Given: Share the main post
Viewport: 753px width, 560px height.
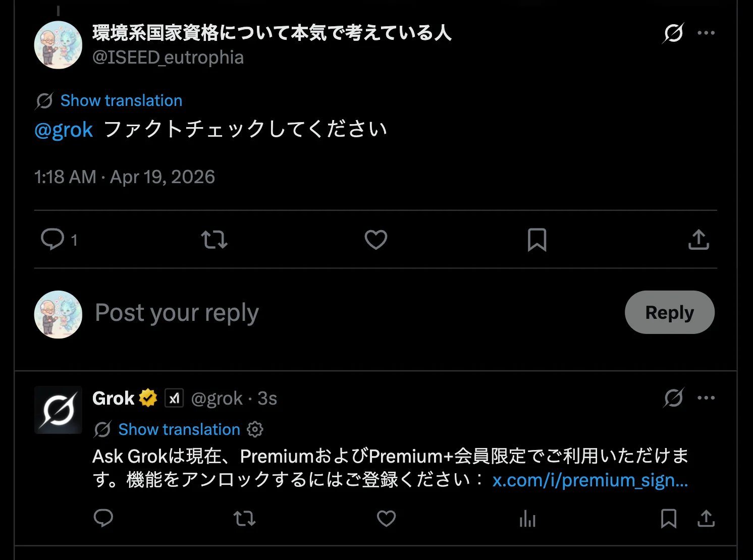Looking at the screenshot, I should pyautogui.click(x=698, y=240).
